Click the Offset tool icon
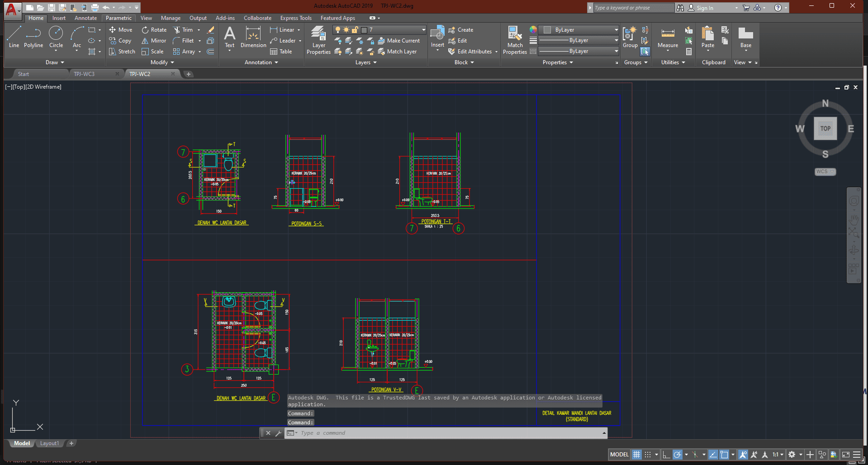The width and height of the screenshot is (868, 465). click(211, 52)
